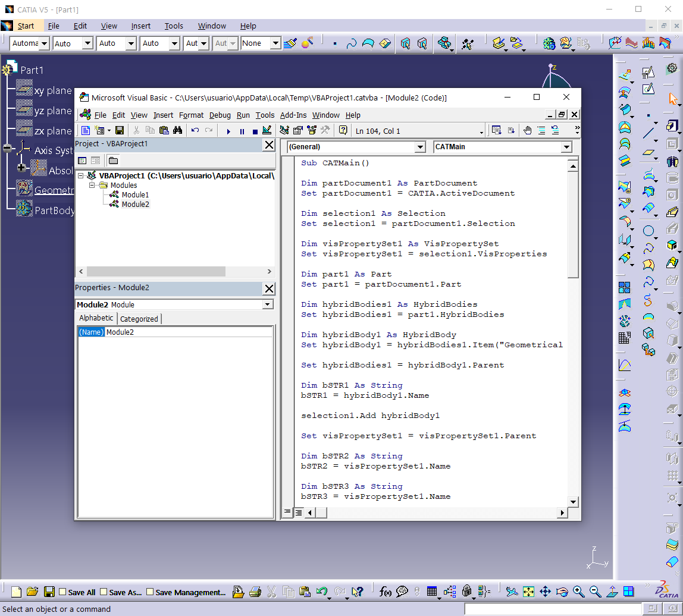Screen dimensions: 683x616
Task: Click Pan icon in CATIA view toolbar
Action: click(546, 592)
